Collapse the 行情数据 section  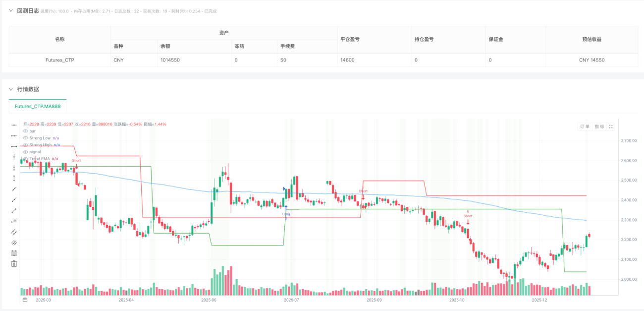point(11,89)
